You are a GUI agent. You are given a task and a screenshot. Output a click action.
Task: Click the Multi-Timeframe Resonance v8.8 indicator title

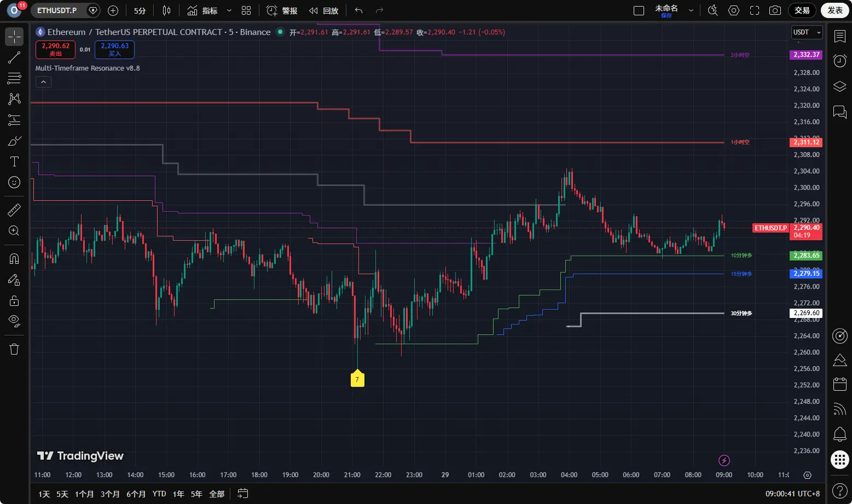[88, 68]
